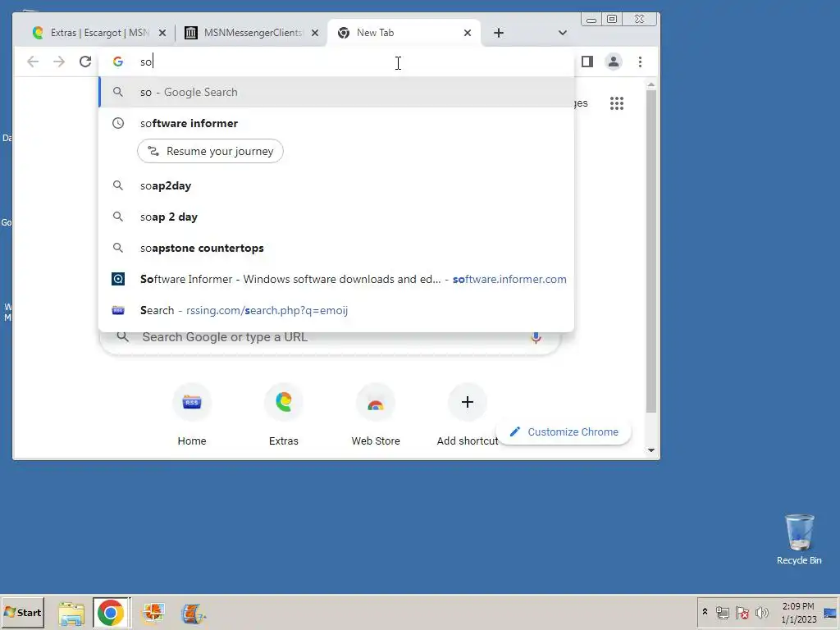Expand the tab search dropdown chevron
Image resolution: width=840 pixels, height=630 pixels.
pos(562,33)
